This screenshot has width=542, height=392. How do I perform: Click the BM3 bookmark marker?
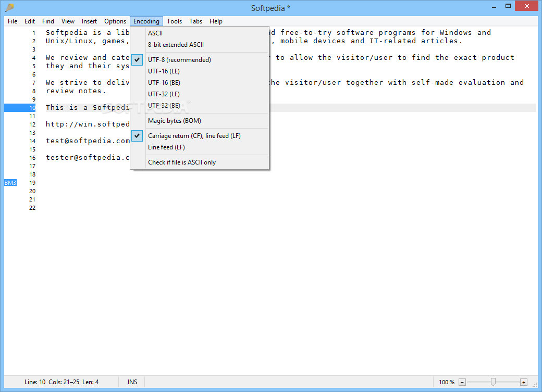[x=10, y=183]
